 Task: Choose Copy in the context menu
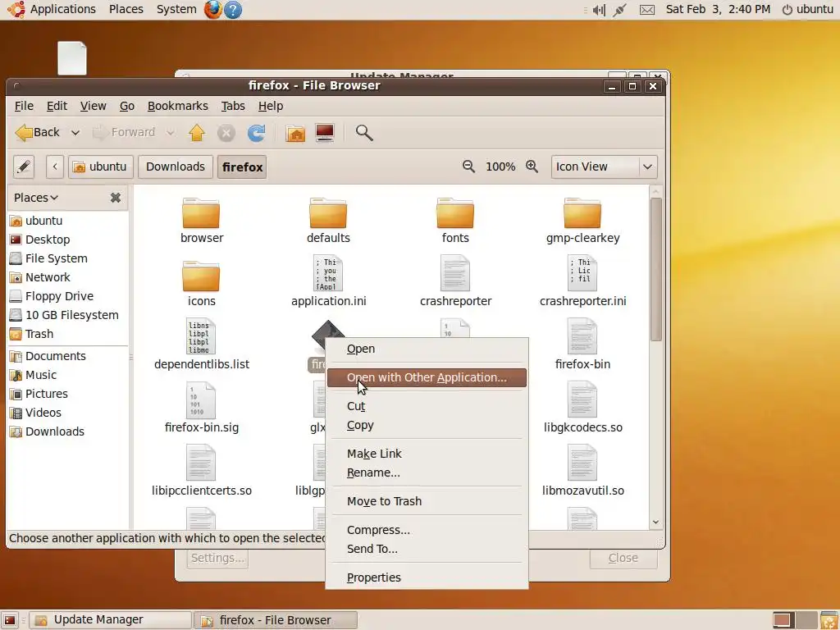(x=427, y=426)
